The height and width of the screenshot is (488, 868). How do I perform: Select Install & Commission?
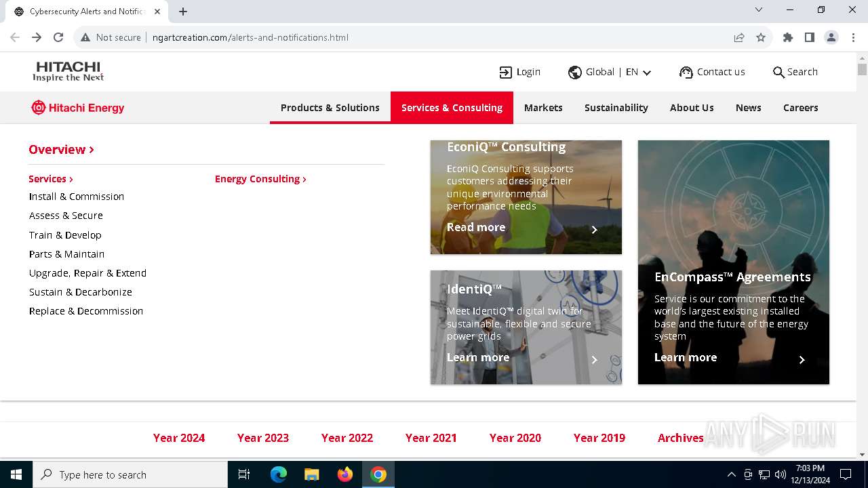[77, 197]
